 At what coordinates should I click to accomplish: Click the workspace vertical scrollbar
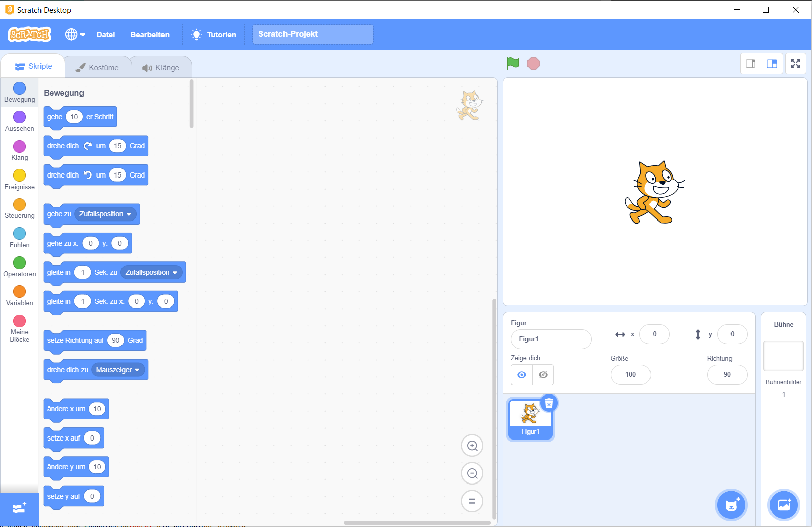[494, 410]
